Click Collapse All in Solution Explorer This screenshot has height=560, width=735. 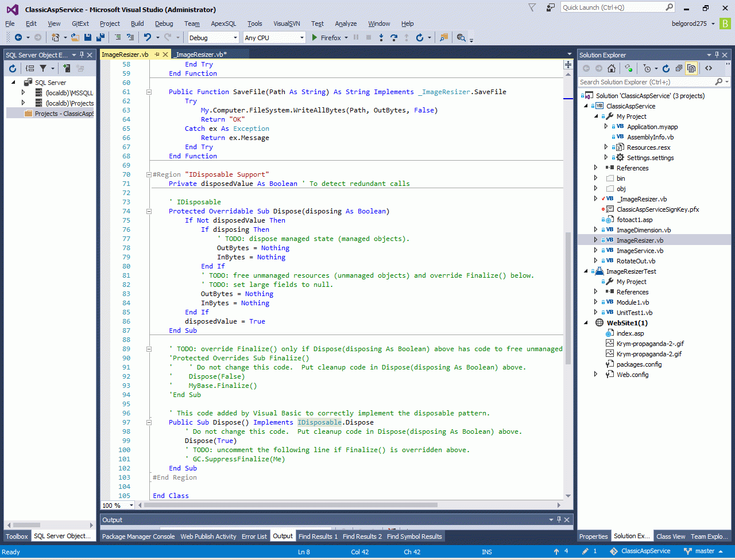coord(679,68)
